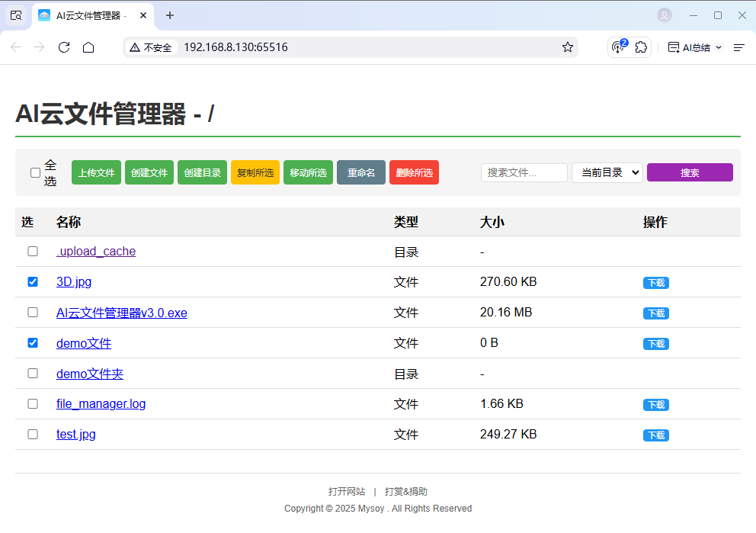Click the browser forward arrow
The height and width of the screenshot is (533, 756).
click(40, 47)
